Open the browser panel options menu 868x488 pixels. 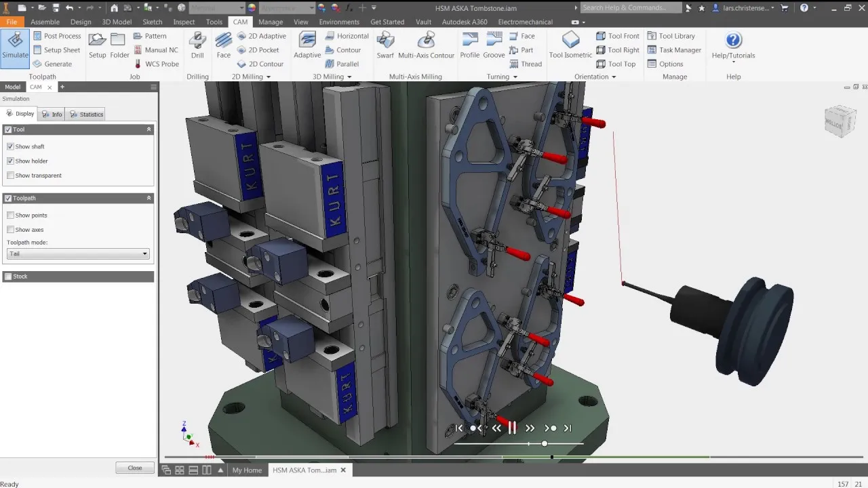[x=153, y=87]
